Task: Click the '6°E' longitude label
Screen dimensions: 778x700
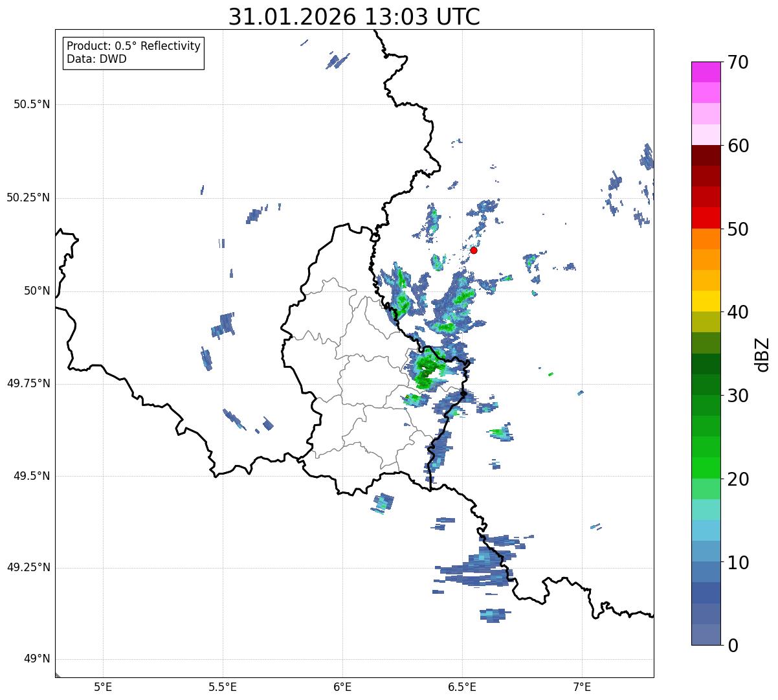Action: tap(342, 687)
